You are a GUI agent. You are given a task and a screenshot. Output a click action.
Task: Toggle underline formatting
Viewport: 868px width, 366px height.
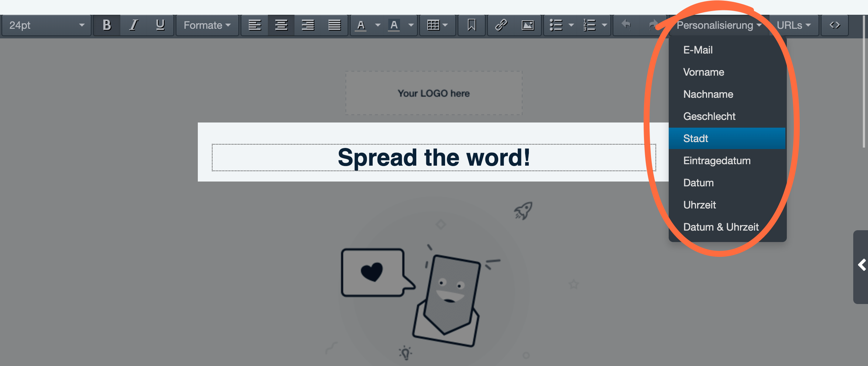pos(160,25)
